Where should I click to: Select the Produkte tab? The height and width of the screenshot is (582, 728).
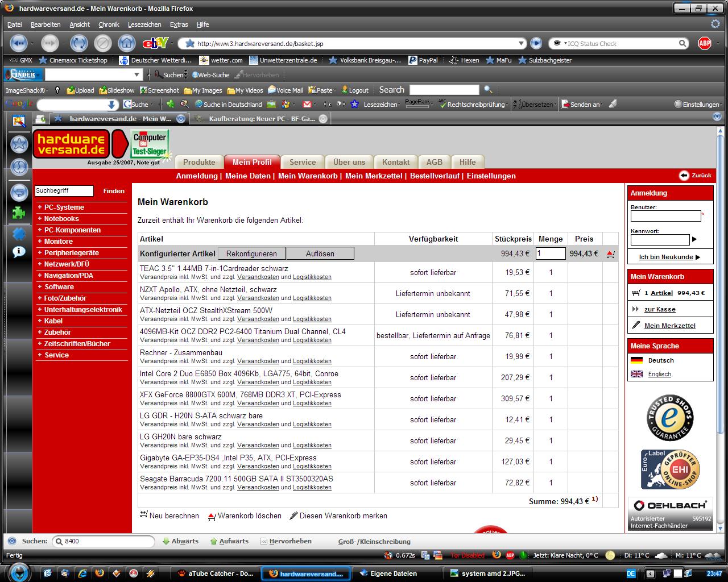tap(199, 162)
